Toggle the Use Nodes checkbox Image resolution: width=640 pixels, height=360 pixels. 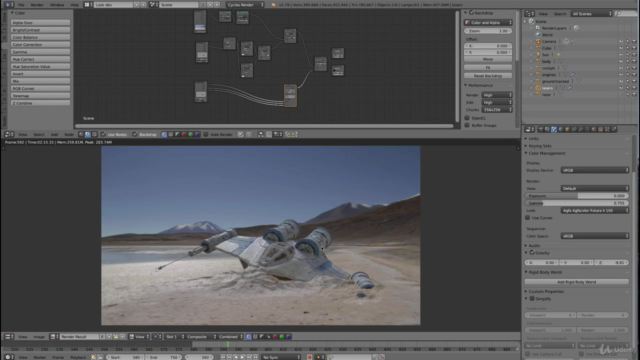(103, 134)
